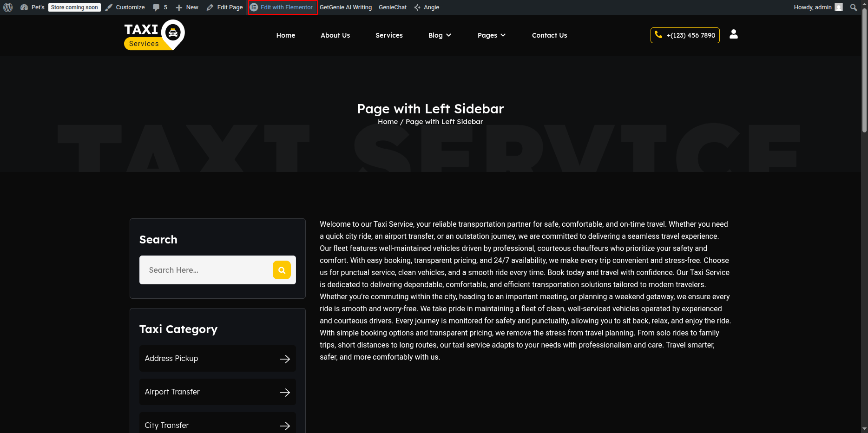Click the admin bar search magnifier

click(x=854, y=7)
